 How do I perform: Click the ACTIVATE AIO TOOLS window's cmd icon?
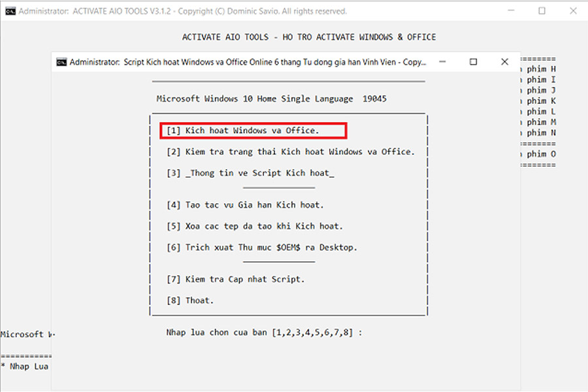[x=10, y=11]
